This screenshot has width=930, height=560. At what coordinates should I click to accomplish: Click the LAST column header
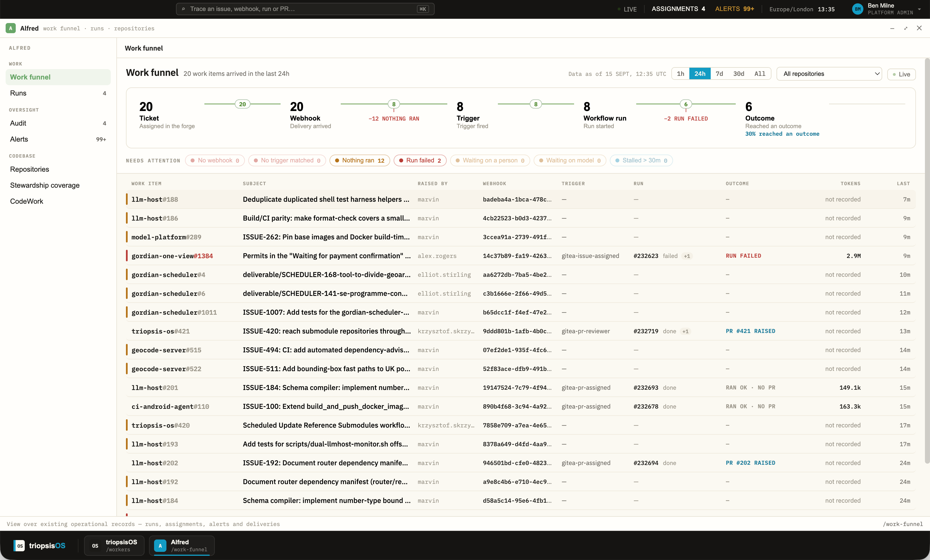pos(903,184)
